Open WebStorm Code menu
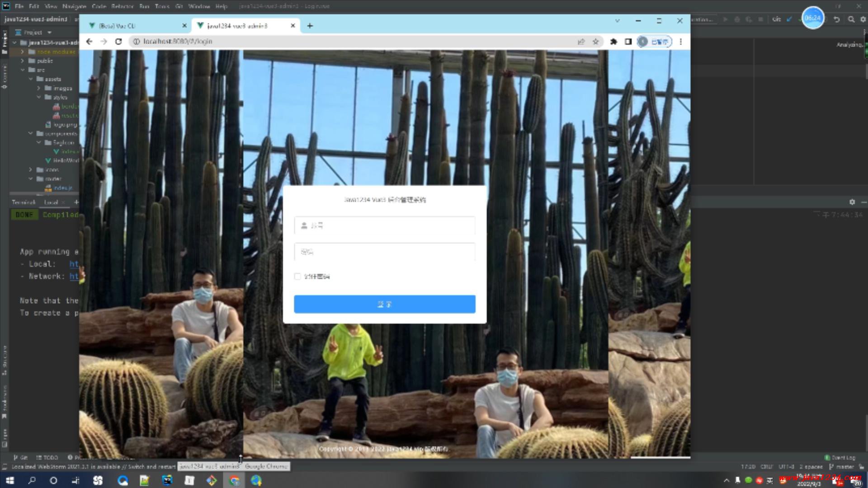 (99, 6)
